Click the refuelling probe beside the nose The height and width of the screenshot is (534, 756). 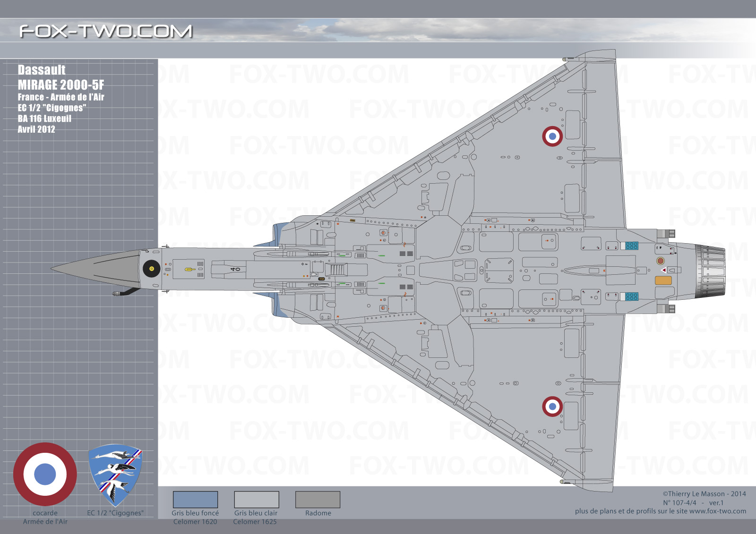pos(126,292)
